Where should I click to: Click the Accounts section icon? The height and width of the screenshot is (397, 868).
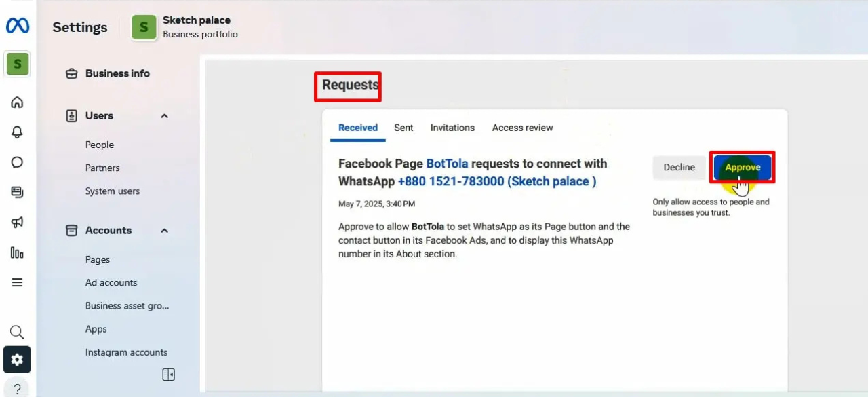[71, 231]
